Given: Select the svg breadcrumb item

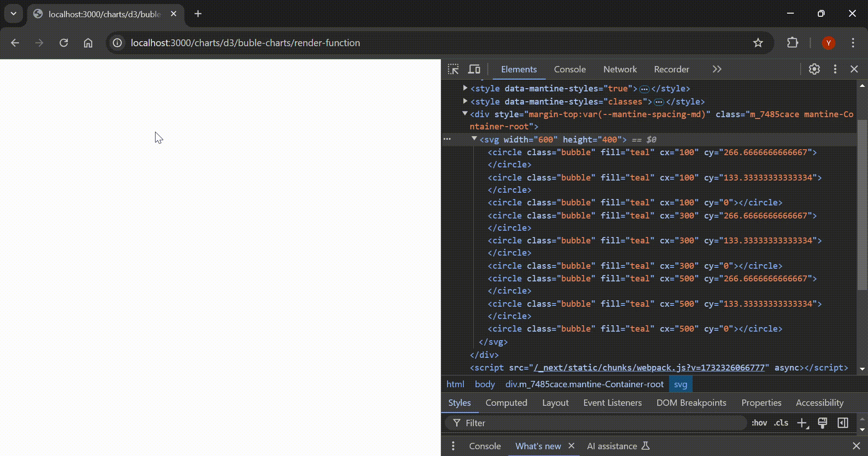Looking at the screenshot, I should [680, 384].
